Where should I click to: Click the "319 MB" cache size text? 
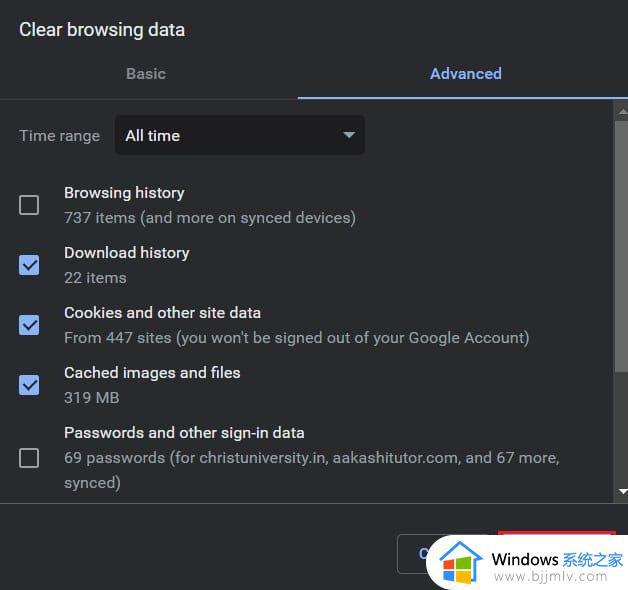coord(92,398)
